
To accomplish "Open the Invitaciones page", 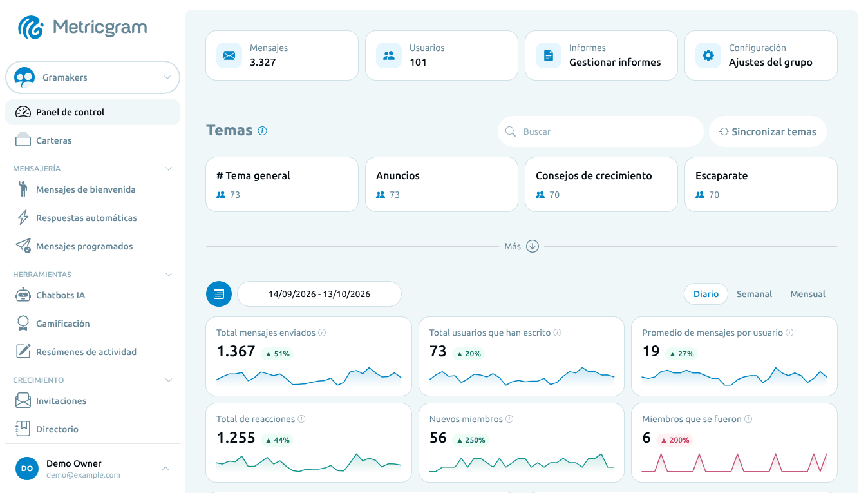I will pos(93,401).
